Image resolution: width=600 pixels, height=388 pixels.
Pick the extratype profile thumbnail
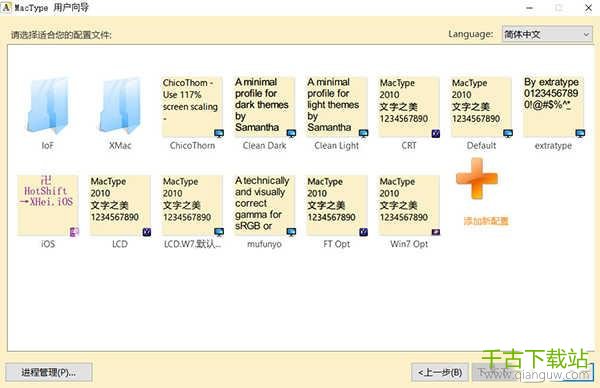tap(553, 107)
